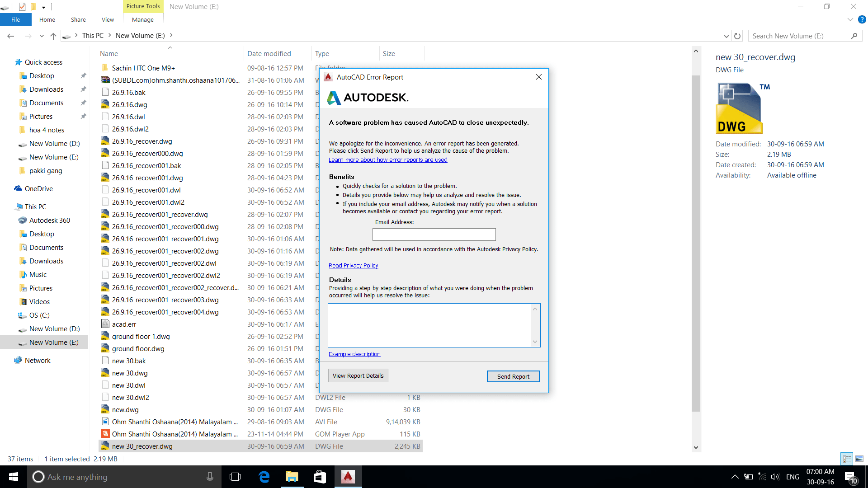The height and width of the screenshot is (488, 868).
Task: Click the Picture Tools contextual tab
Action: click(x=143, y=6)
